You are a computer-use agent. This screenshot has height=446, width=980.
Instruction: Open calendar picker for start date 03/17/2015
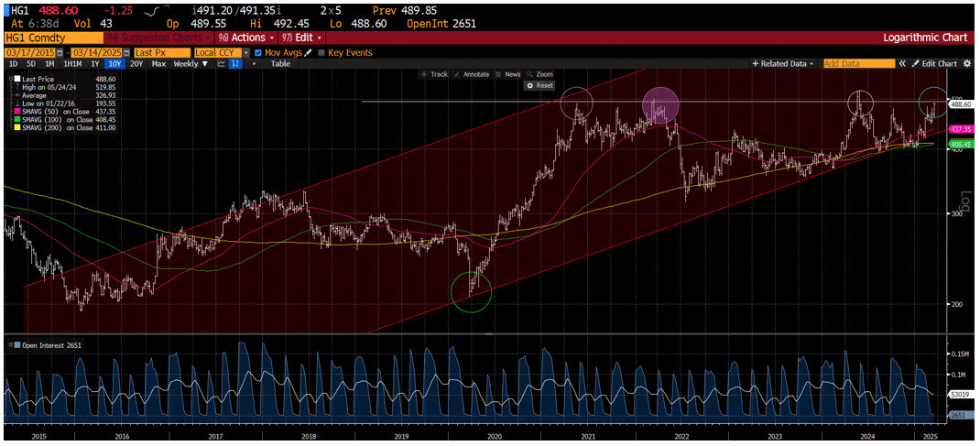point(60,53)
